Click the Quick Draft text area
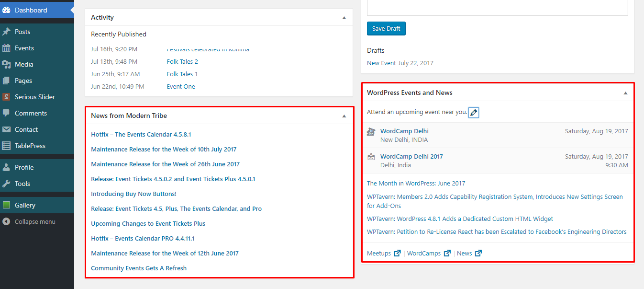The width and height of the screenshot is (644, 289). [x=498, y=7]
